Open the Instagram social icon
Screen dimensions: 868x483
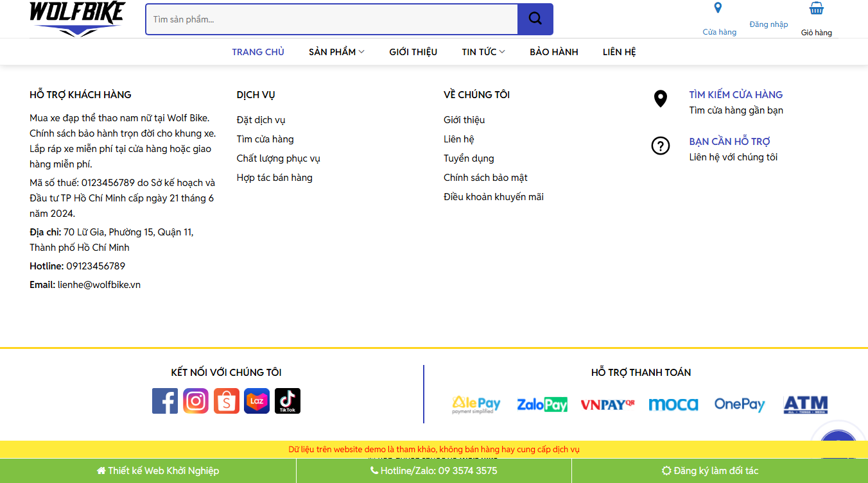(196, 401)
